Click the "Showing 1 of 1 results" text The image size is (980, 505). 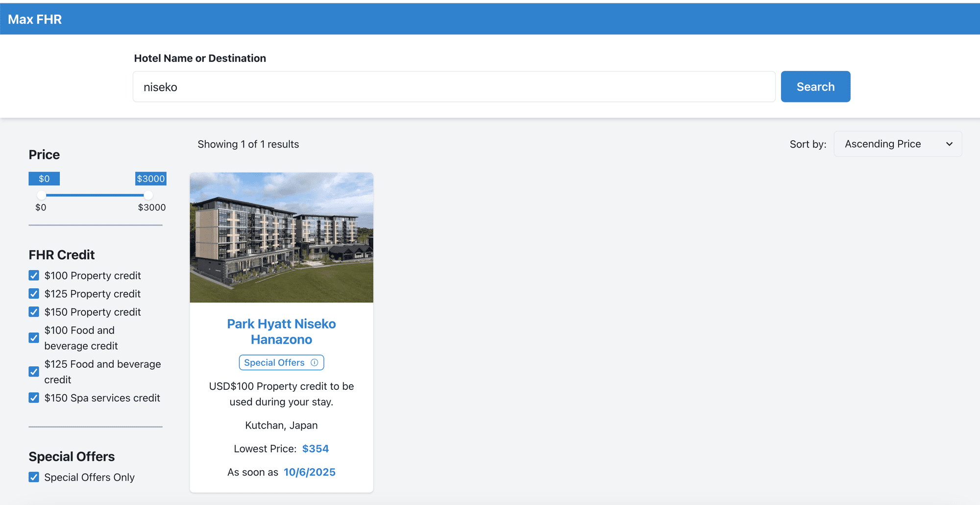(x=248, y=144)
